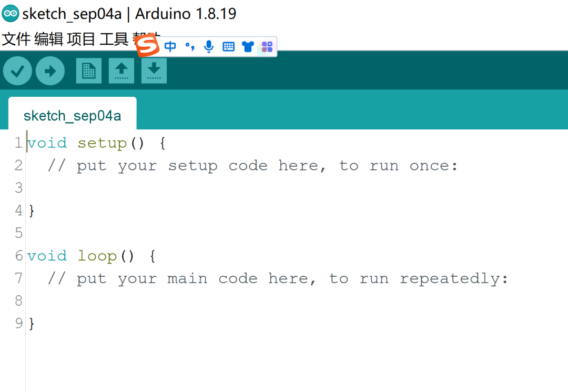Click the word 'once:' on line 2

(x=433, y=166)
